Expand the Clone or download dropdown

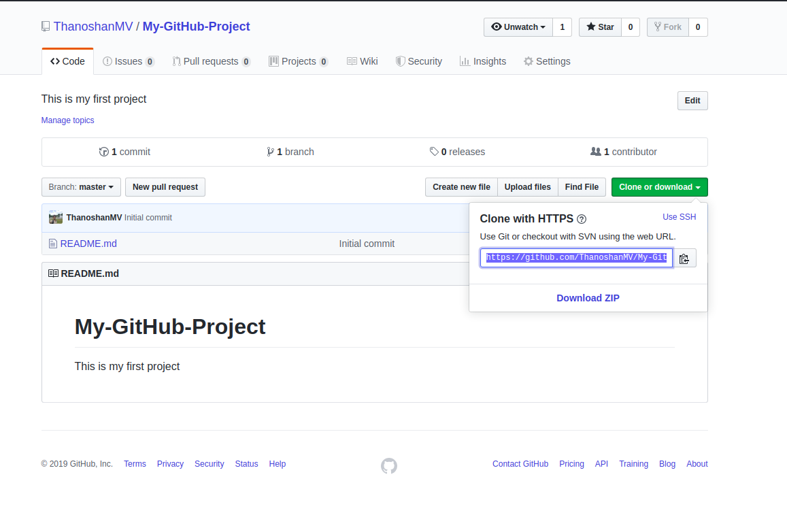click(x=659, y=186)
